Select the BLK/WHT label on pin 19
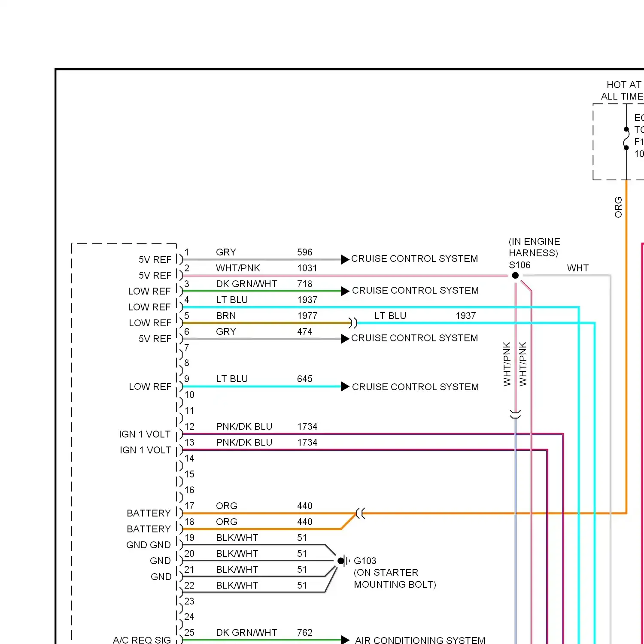644x644 pixels. pyautogui.click(x=237, y=538)
